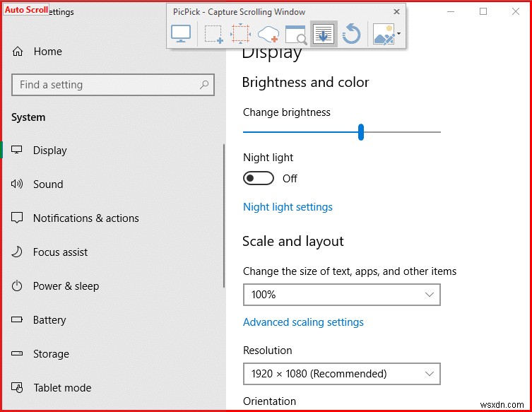Click the Display monitor icon in sidebar
Image resolution: width=532 pixels, height=412 pixels.
[17, 150]
